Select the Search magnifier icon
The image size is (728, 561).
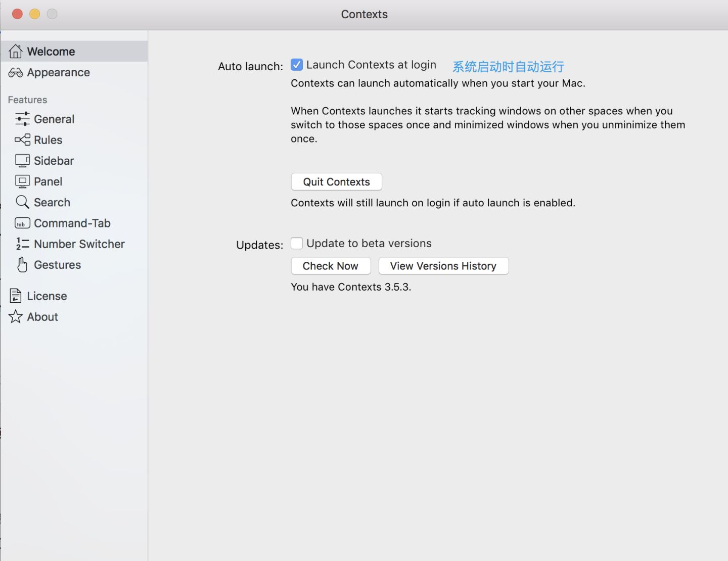tap(22, 202)
